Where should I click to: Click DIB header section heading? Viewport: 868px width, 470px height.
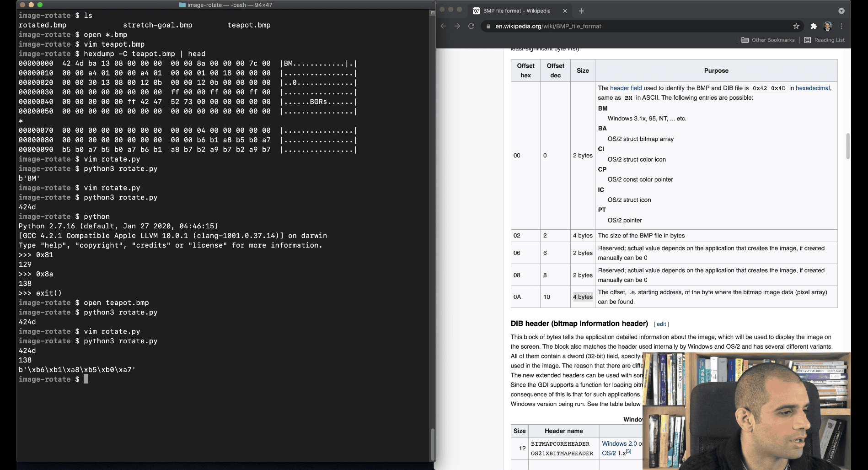579,324
